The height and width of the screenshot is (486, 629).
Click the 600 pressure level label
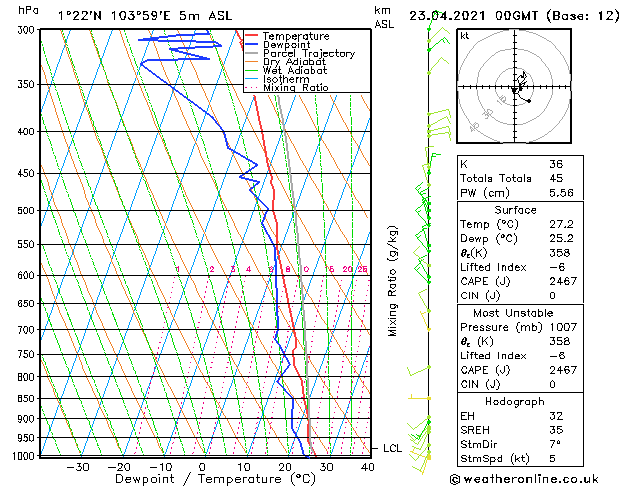pyautogui.click(x=28, y=275)
